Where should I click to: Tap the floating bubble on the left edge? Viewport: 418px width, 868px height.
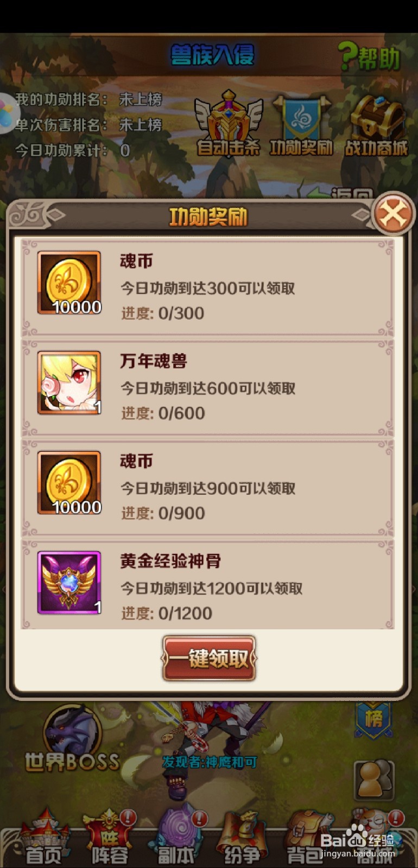click(5, 113)
